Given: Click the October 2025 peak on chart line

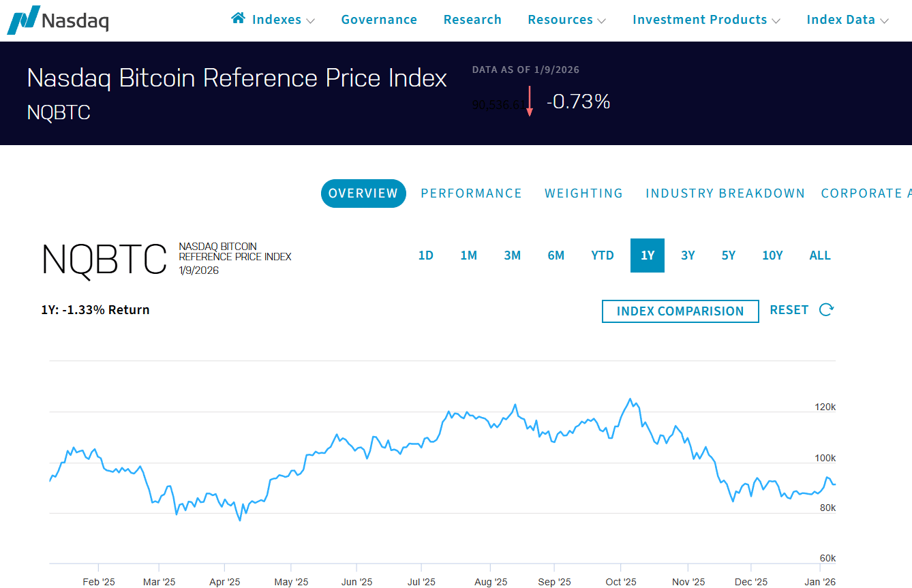Looking at the screenshot, I should pos(630,399).
